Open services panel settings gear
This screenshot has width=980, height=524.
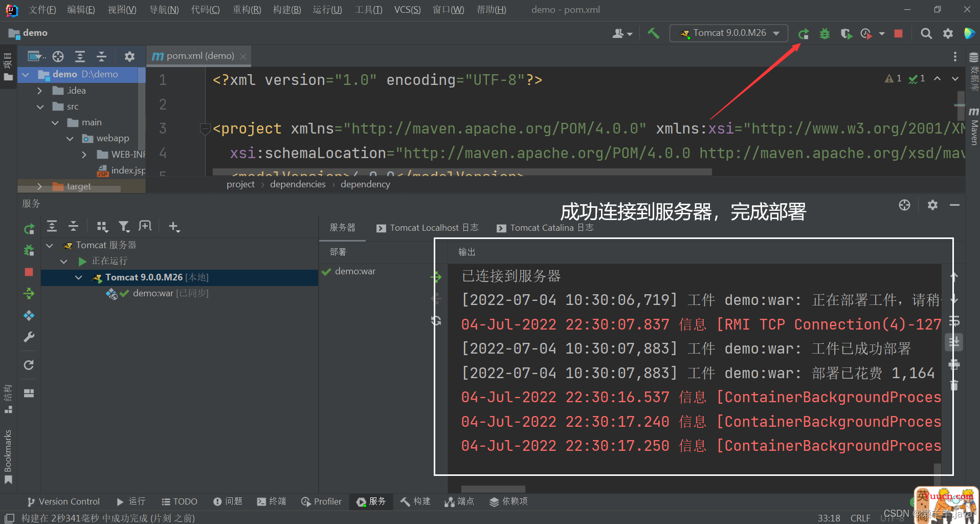(932, 205)
